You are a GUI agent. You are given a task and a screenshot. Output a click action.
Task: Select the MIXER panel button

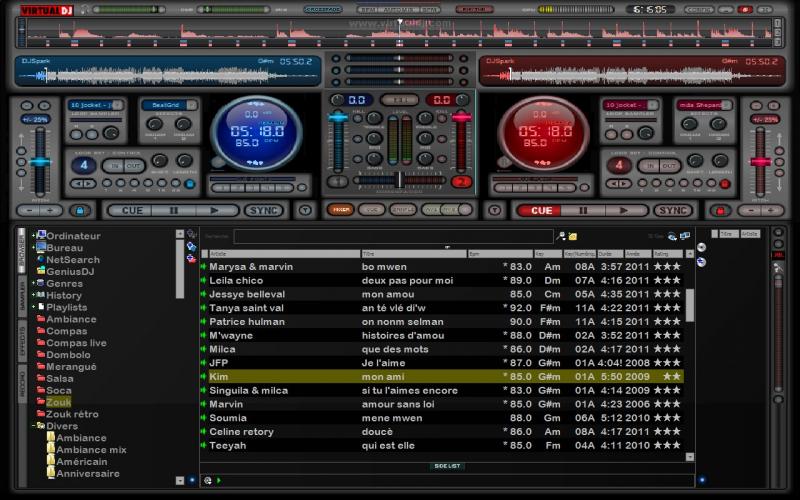(341, 210)
